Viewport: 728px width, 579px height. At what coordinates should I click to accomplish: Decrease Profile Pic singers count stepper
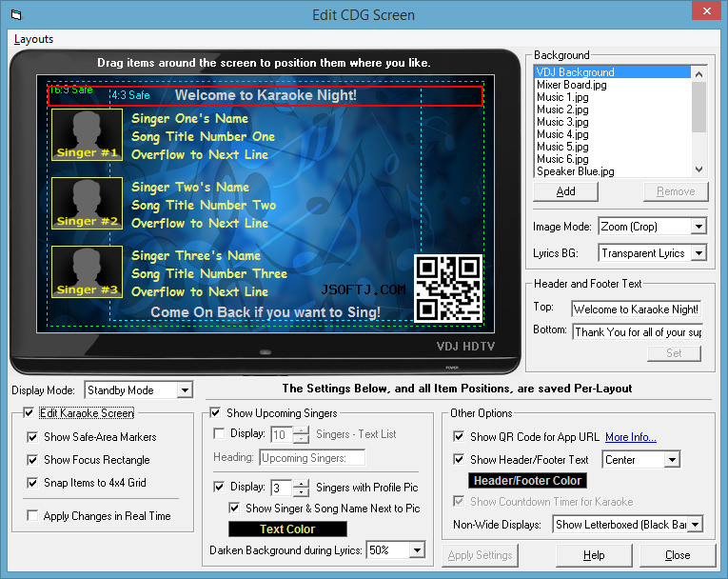point(302,491)
